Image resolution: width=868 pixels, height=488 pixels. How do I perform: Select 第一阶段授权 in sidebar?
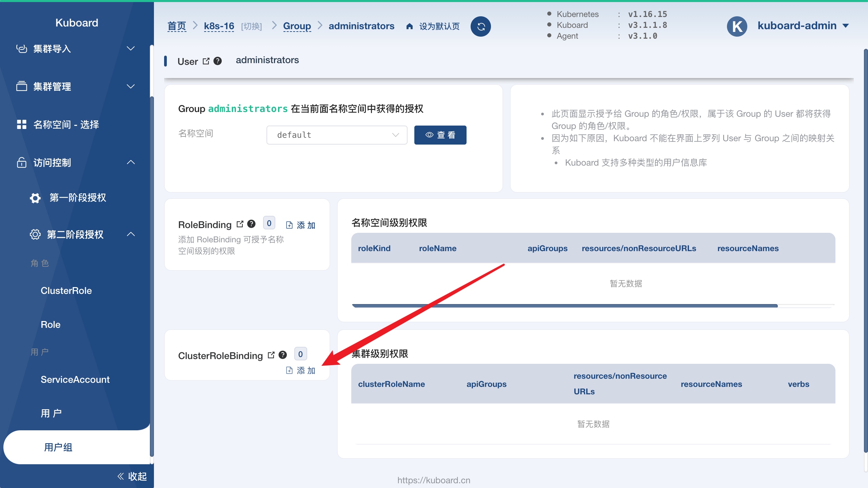75,198
